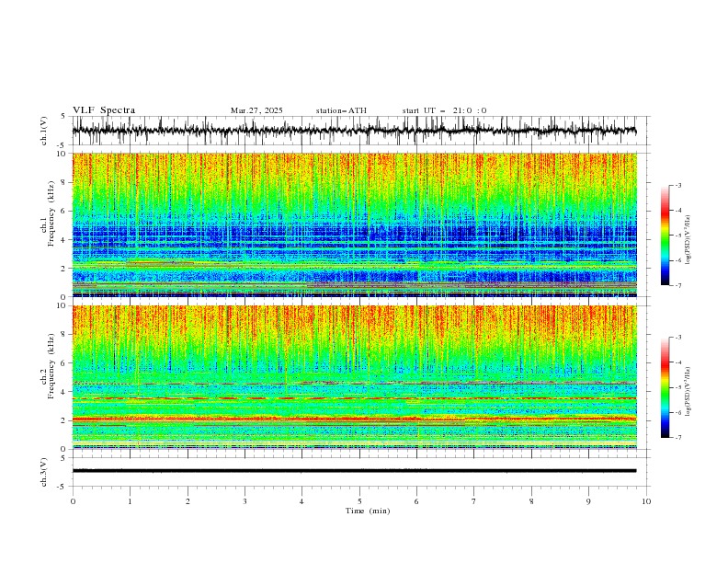Viewport: 728px width, 563px height.
Task: Click the 'ch.1 Frequency (kHz)' axis label
Action: (48, 213)
